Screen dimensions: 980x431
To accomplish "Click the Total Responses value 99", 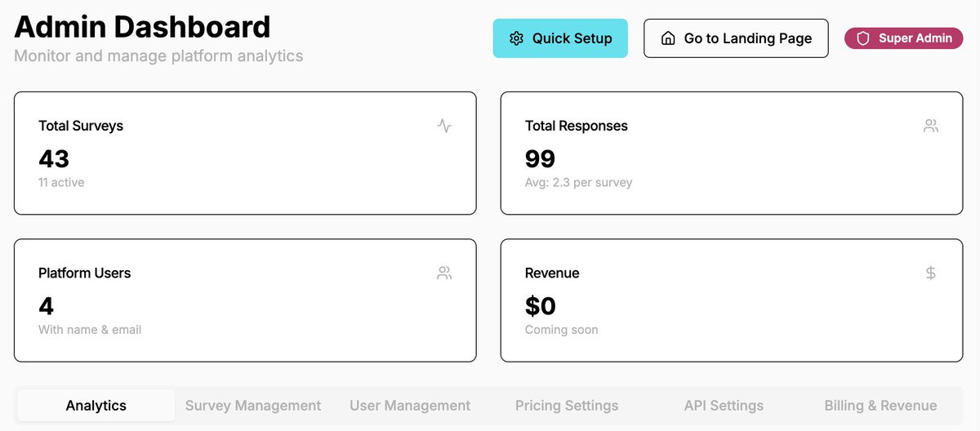I will tap(540, 158).
